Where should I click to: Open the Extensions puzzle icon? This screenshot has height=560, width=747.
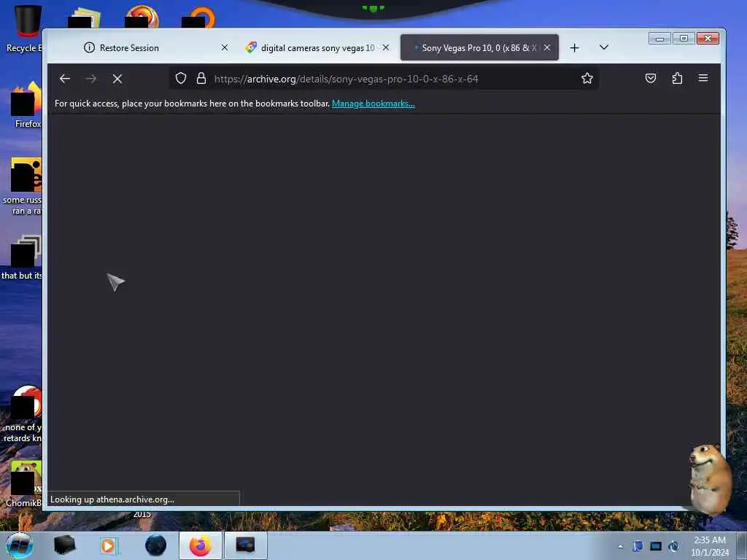click(677, 78)
